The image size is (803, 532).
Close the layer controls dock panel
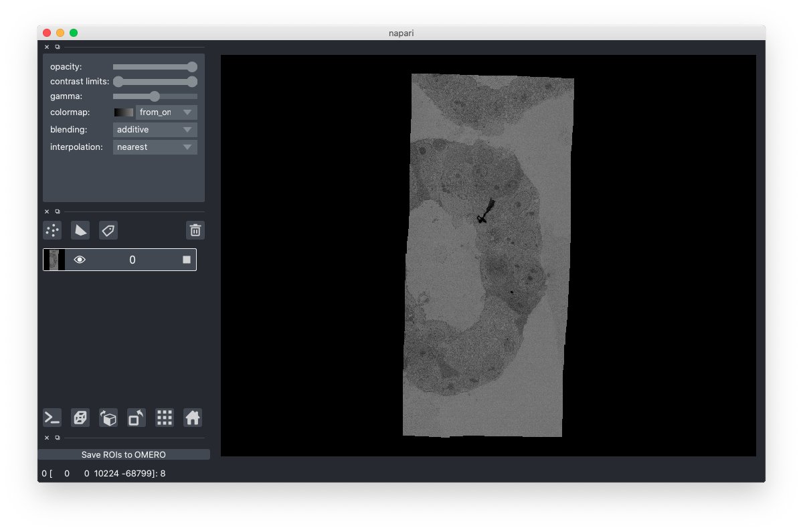[x=47, y=47]
